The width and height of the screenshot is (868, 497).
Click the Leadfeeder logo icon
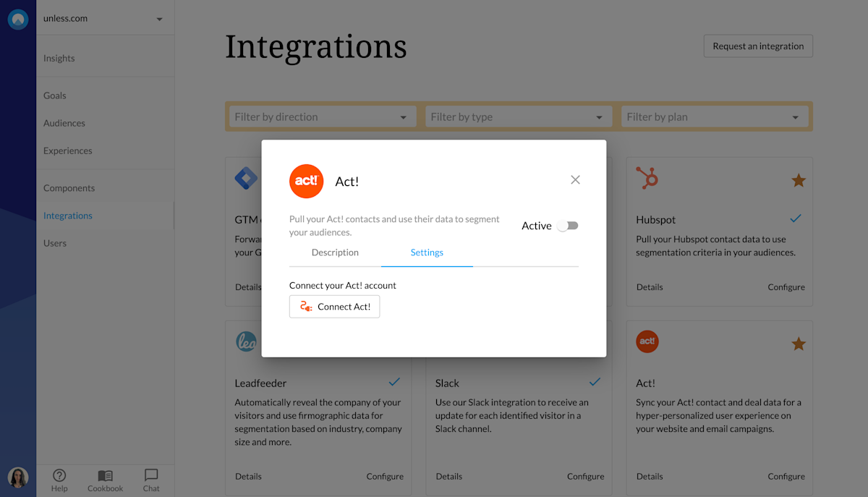tap(247, 341)
